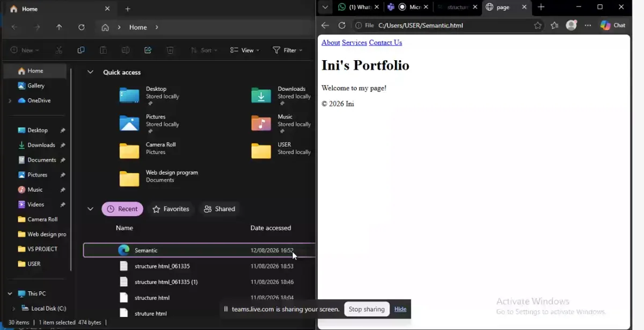Expand OneDrive in the navigation pane

click(10, 101)
